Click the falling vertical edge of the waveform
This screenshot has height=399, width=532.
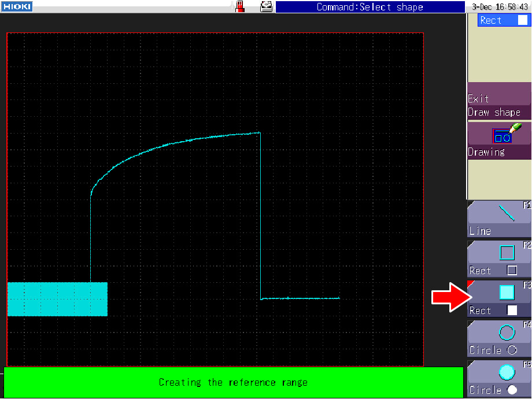[x=260, y=214]
